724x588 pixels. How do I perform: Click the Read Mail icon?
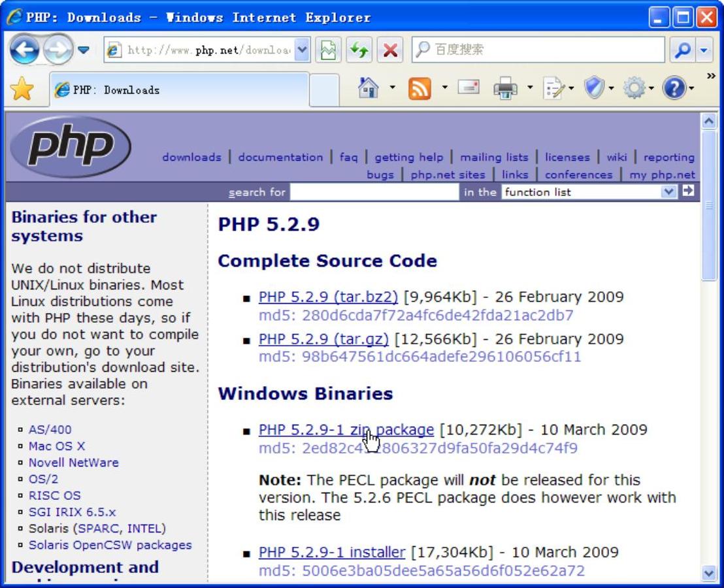pyautogui.click(x=469, y=87)
